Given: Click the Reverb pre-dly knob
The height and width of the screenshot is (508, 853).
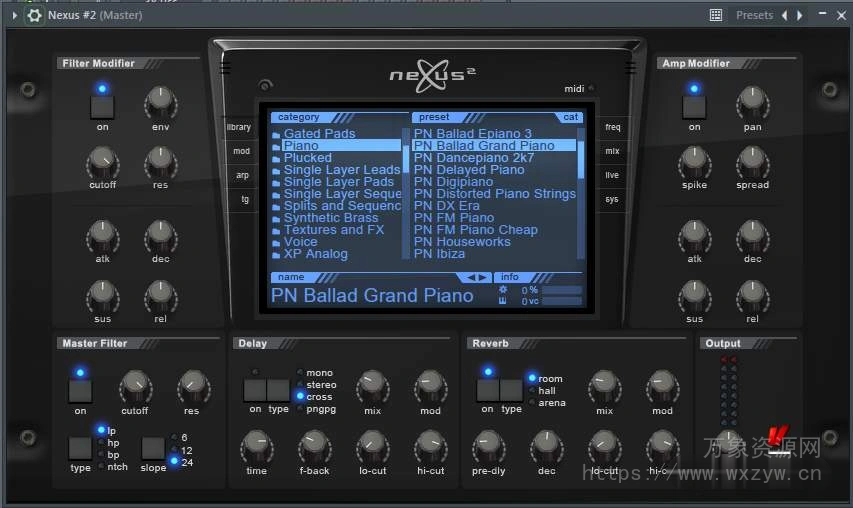Looking at the screenshot, I should (489, 446).
